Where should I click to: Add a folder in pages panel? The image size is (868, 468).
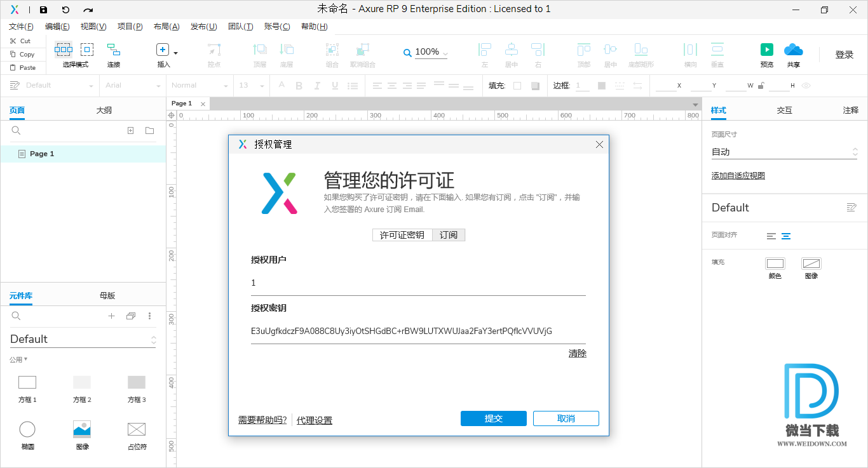coord(149,130)
